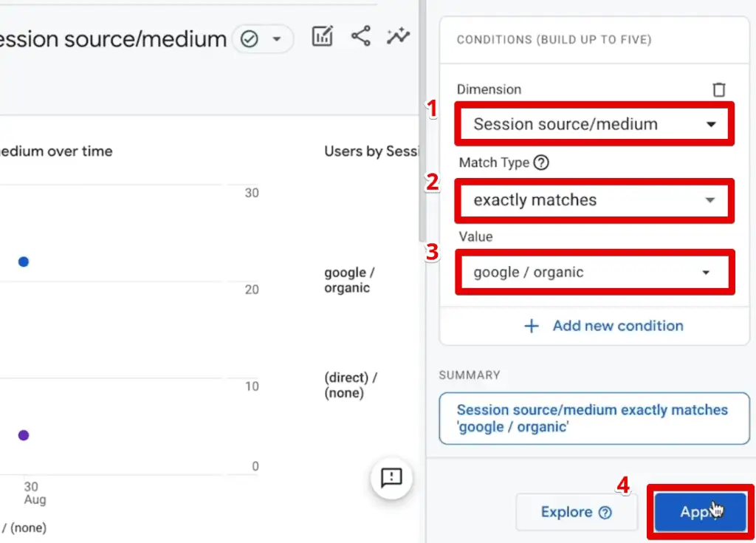Viewport: 756px width, 543px height.
Task: Select the (direct) / (none) legend entry
Action: pyautogui.click(x=351, y=385)
